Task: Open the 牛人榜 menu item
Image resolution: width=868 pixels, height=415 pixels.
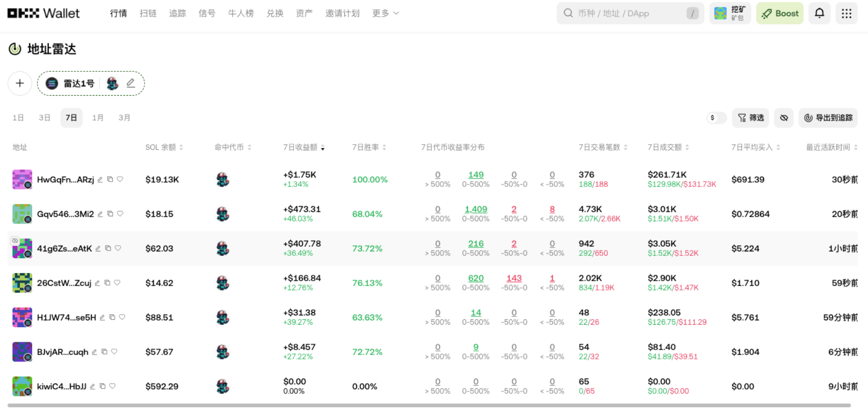Action: pos(241,13)
